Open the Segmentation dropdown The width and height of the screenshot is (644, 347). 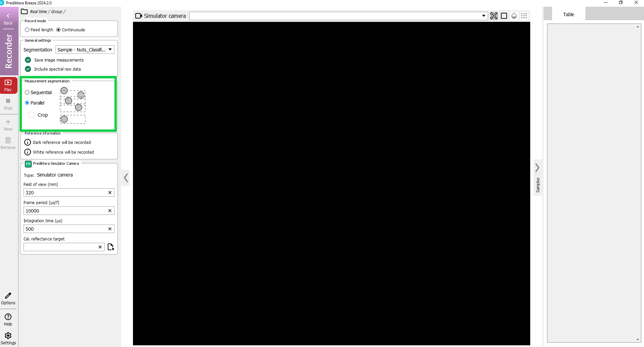pyautogui.click(x=85, y=50)
